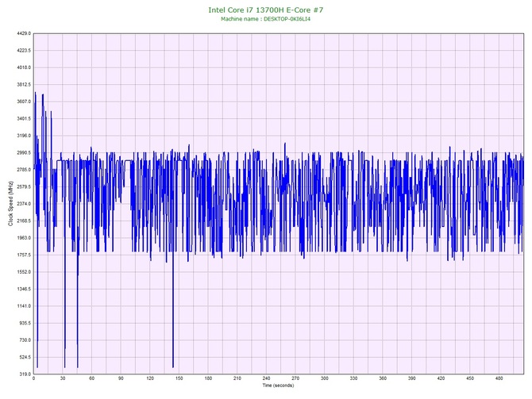Click the x-axis tick label 90
532x399 pixels.
121,378
